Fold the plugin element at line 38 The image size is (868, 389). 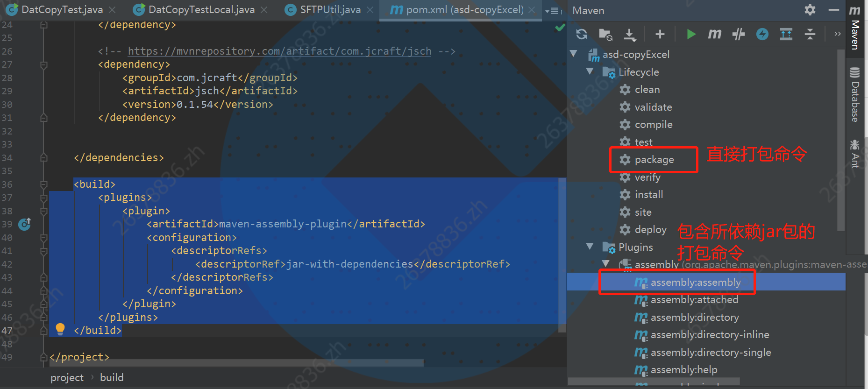(44, 211)
